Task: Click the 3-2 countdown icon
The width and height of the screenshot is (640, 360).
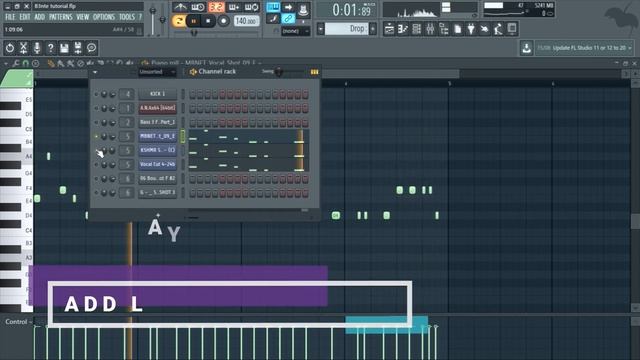Action: click(x=216, y=7)
